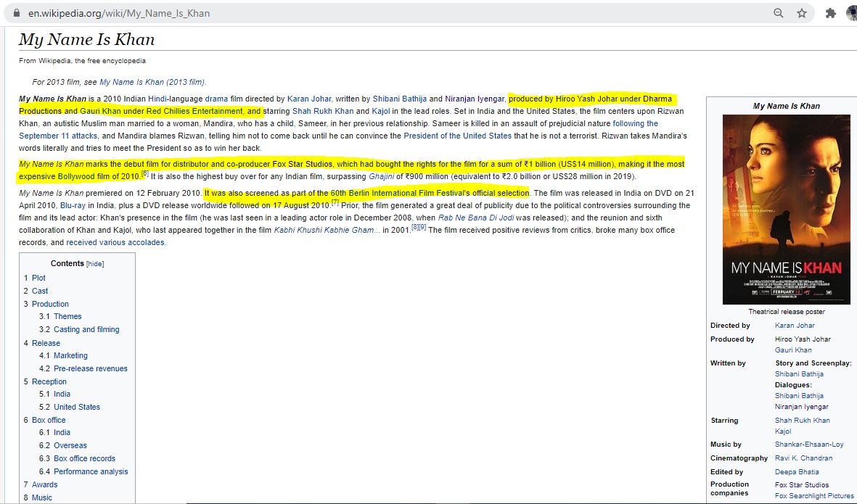Viewport: 857px width, 504px height.
Task: Open Shah Rukh Khan link in the infobox
Action: (x=803, y=421)
